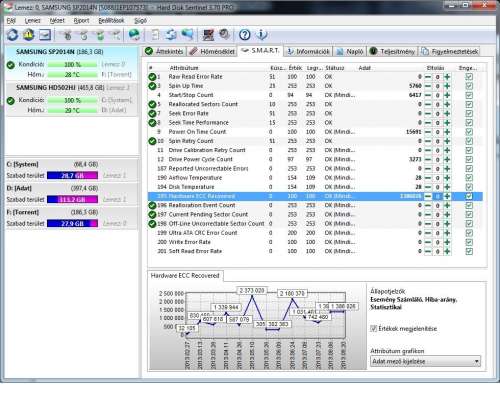Click the green disk-test toolbar icon
500x394 pixels.
(x=100, y=35)
